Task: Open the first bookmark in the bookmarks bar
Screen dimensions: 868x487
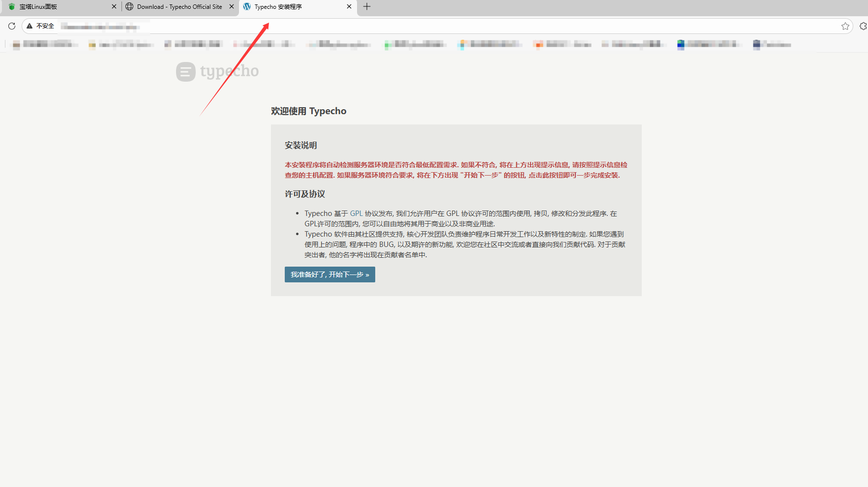Action: click(45, 45)
